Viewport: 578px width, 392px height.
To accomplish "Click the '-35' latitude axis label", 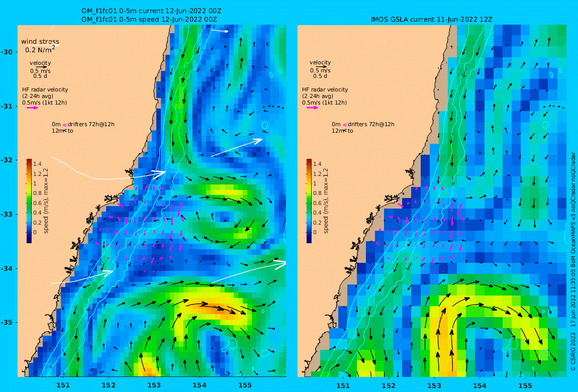I will tap(7, 322).
